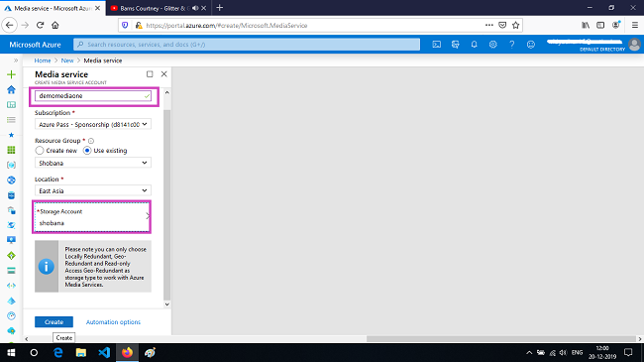Select the Create new radio button
Viewport: 644px width, 362px height.
coord(40,151)
